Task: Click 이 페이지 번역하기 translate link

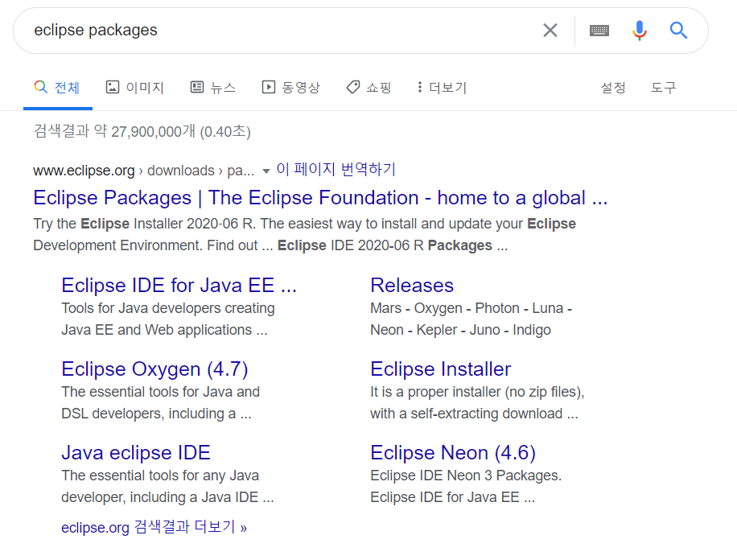Action: tap(336, 169)
